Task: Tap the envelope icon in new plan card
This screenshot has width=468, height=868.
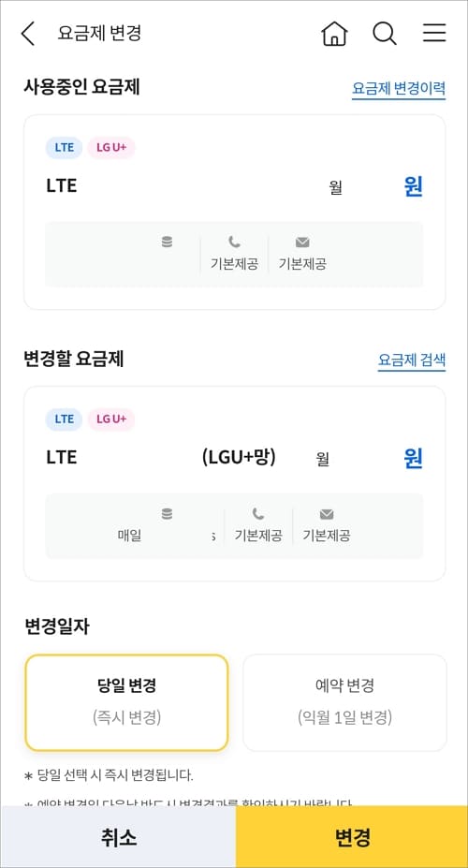Action: click(327, 514)
